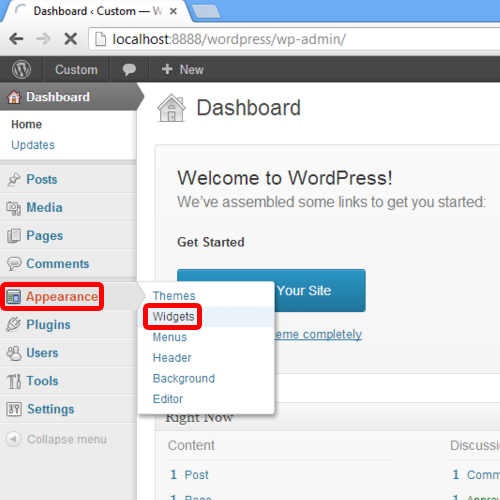Click the 1 Post link under Content
Image resolution: width=500 pixels, height=500 pixels.
click(x=189, y=475)
